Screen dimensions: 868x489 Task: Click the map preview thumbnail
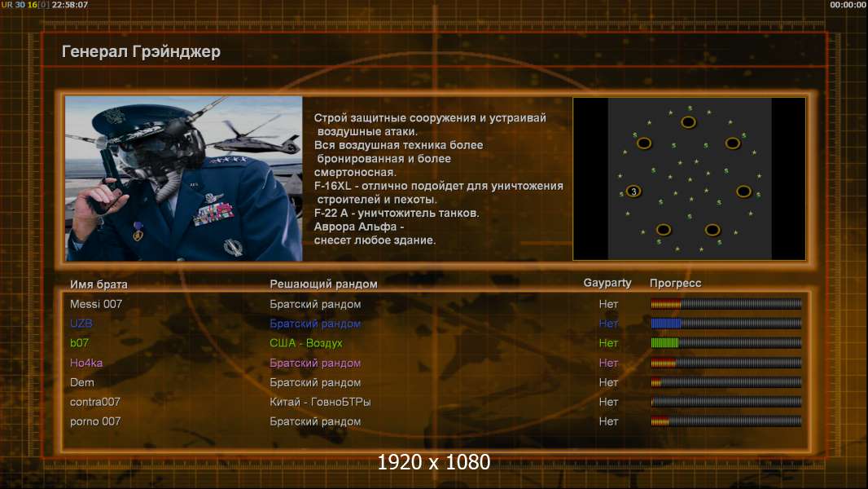click(689, 178)
